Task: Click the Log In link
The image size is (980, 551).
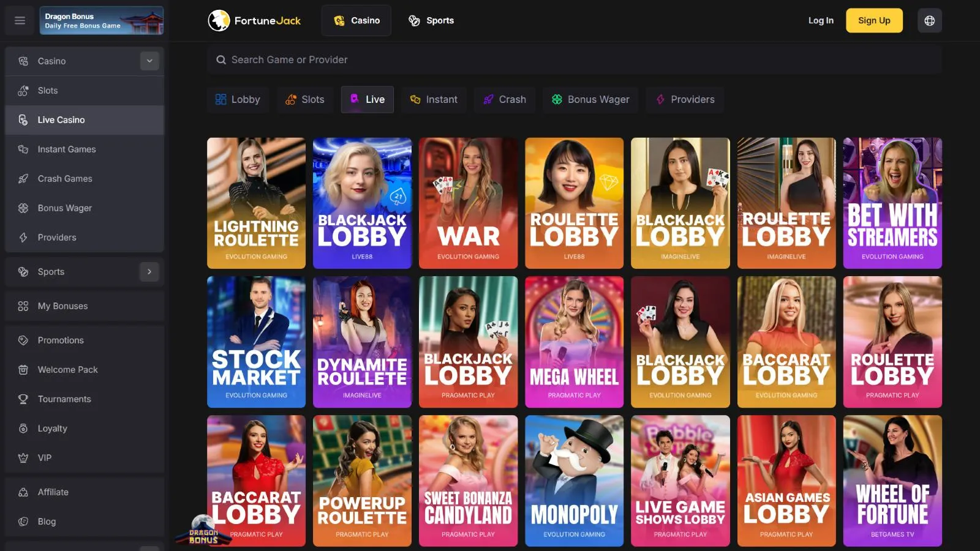Action: click(821, 20)
